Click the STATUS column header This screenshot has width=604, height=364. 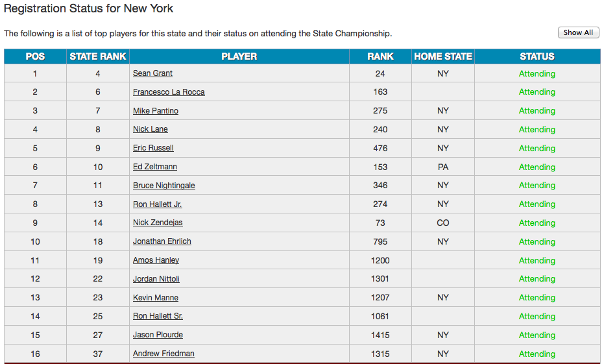click(x=537, y=56)
